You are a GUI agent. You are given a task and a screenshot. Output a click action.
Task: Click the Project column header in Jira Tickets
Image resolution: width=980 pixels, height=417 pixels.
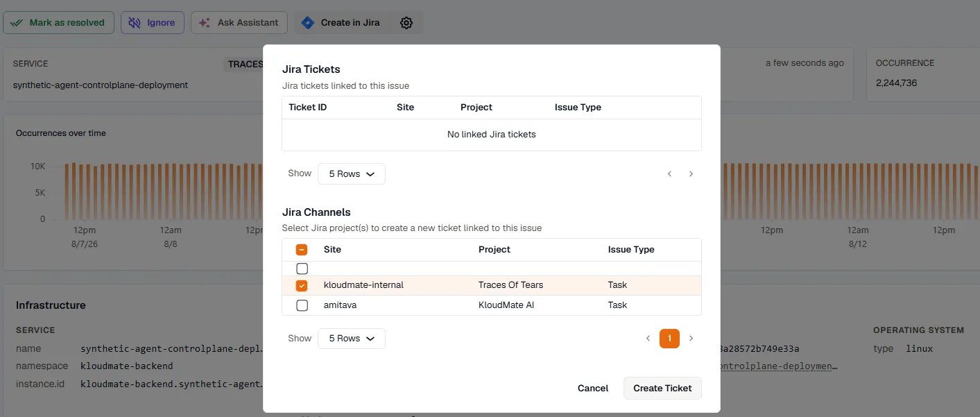pos(476,108)
